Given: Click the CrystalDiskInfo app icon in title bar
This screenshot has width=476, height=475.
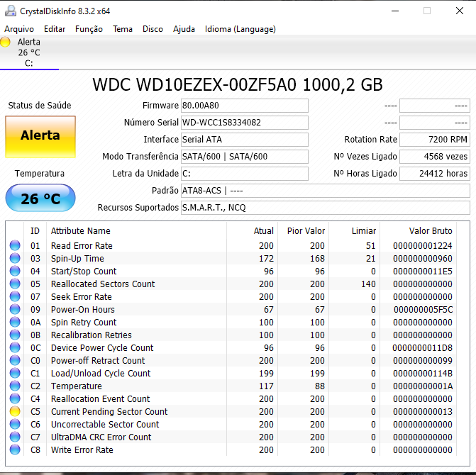Looking at the screenshot, I should click(11, 11).
